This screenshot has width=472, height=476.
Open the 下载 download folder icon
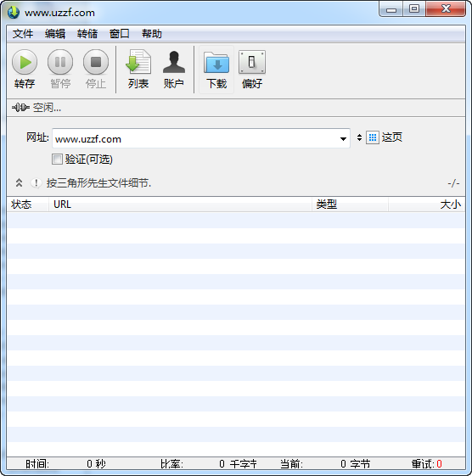(x=216, y=70)
